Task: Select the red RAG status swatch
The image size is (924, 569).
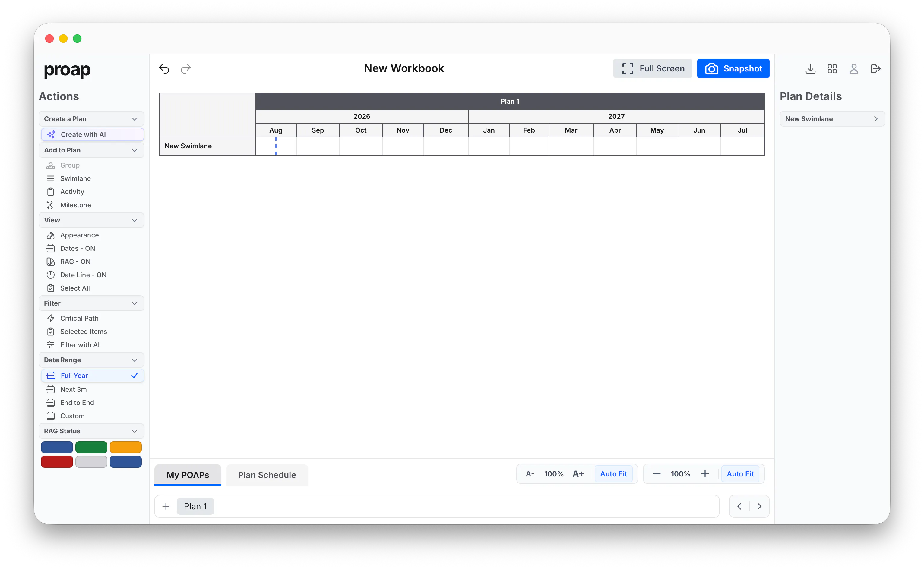Action: [57, 462]
